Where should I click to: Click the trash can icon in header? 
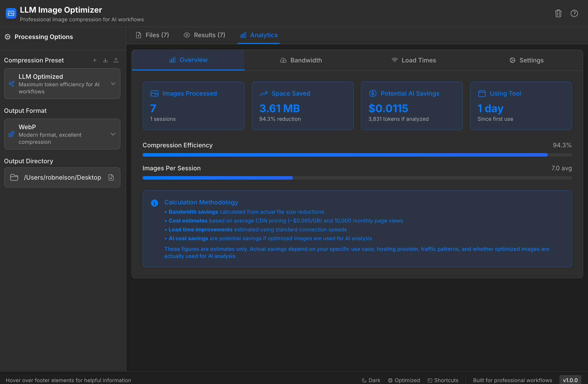[558, 13]
